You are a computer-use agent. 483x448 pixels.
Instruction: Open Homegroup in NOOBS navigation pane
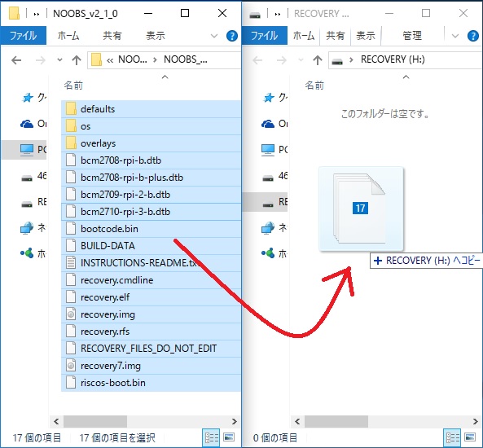[x=34, y=253]
